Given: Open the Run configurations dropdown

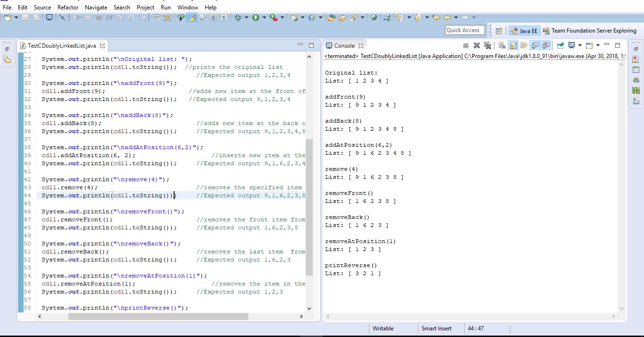Looking at the screenshot, I should point(265,17).
